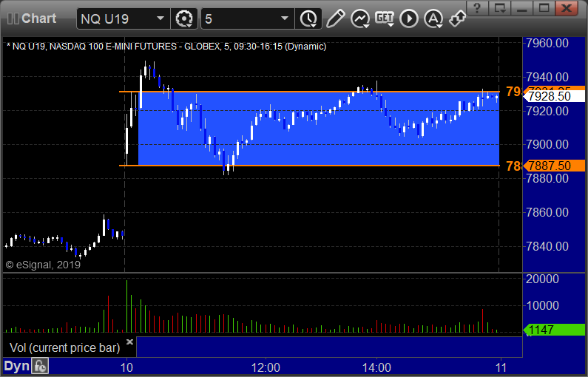Open the pop-out window menu button
The image size is (588, 377).
click(500, 8)
